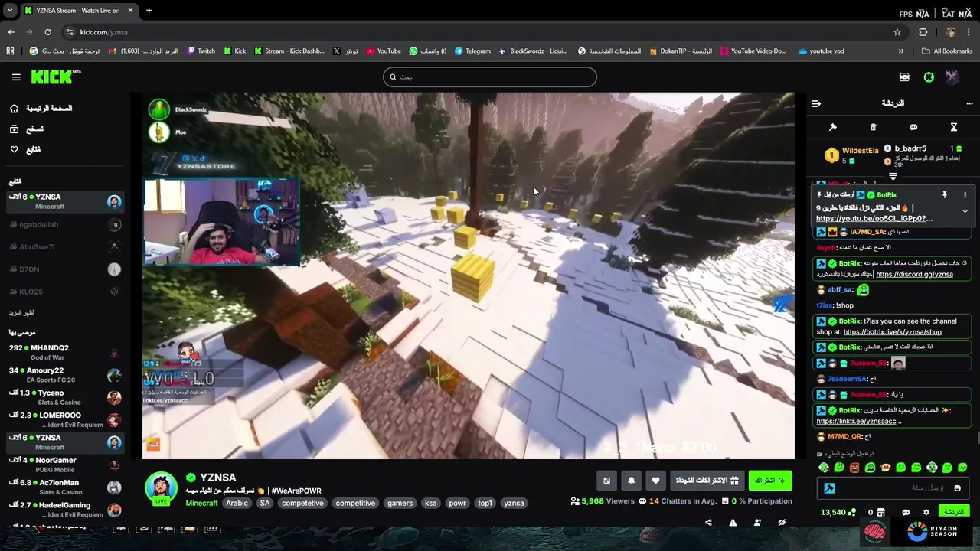
Task: Open the linktr.ee/yznsaacc chat link
Action: [856, 421]
